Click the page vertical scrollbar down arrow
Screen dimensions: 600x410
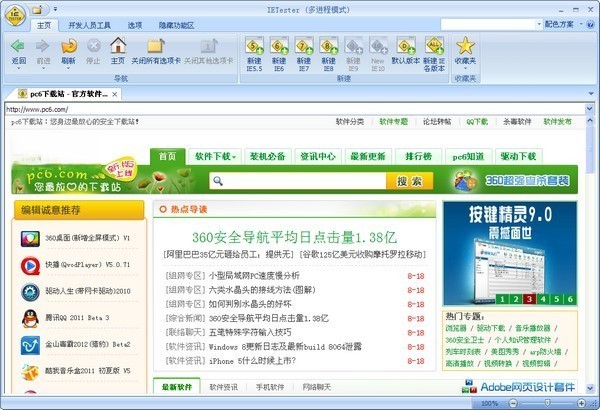point(590,389)
